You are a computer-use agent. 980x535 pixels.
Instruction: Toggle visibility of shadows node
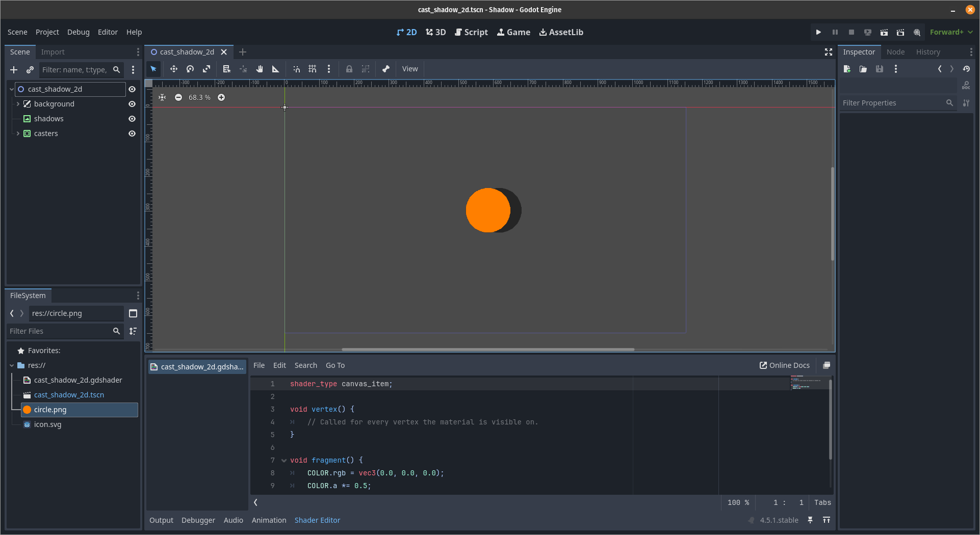click(x=132, y=119)
